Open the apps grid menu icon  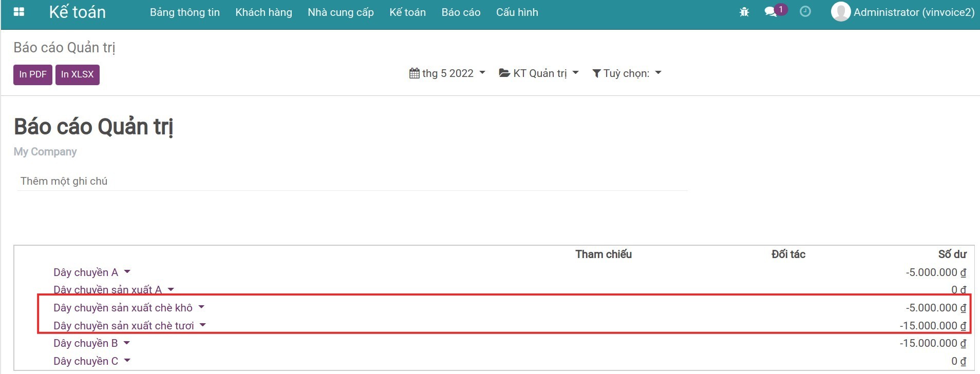pyautogui.click(x=19, y=12)
